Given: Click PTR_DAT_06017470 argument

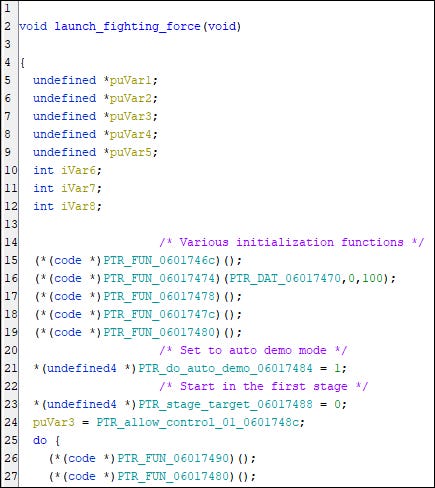Looking at the screenshot, I should coord(285,278).
